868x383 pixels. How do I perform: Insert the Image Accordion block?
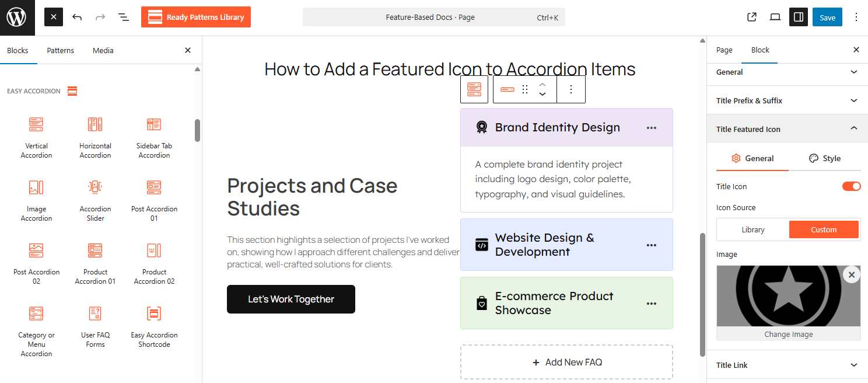[36, 200]
